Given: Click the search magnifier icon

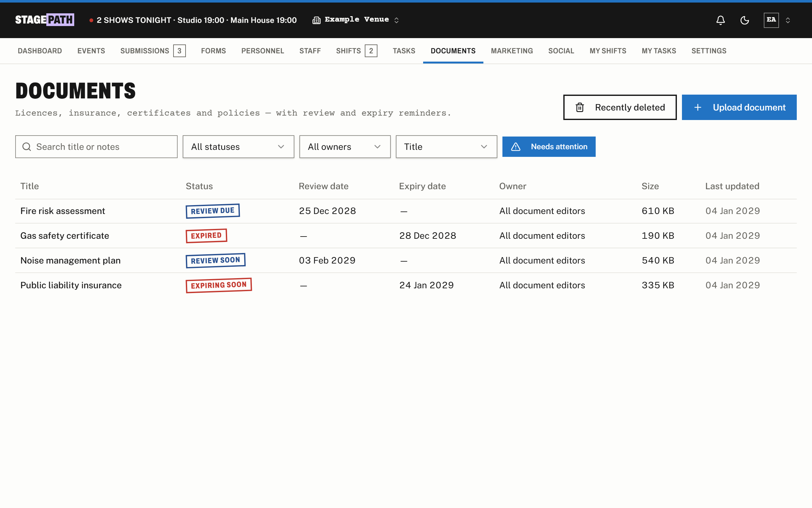Looking at the screenshot, I should pos(27,147).
